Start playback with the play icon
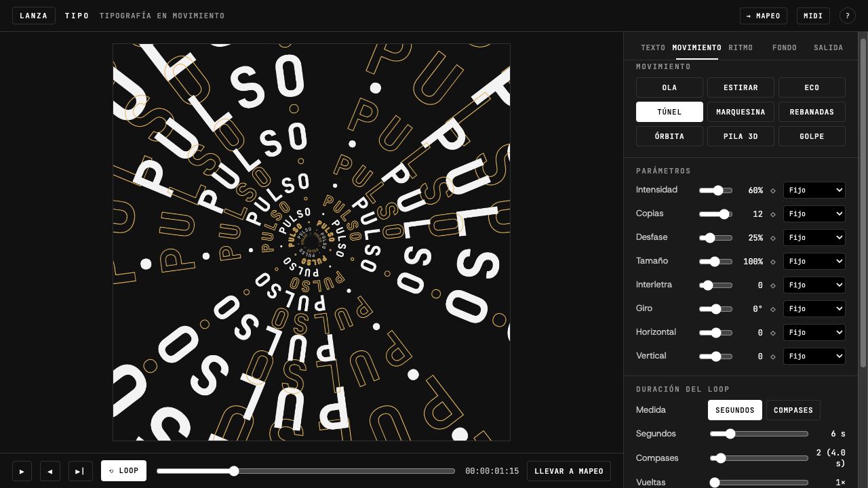868x488 pixels. [x=22, y=471]
